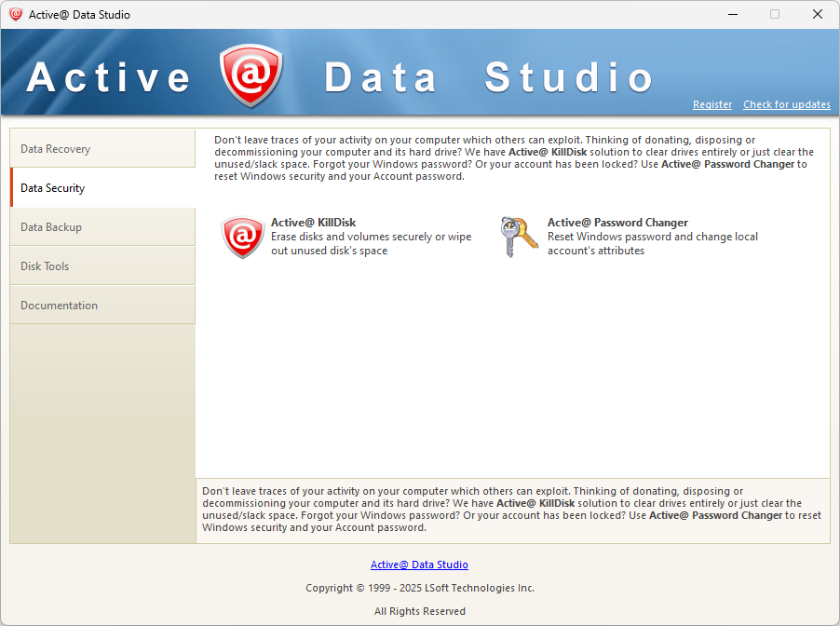The width and height of the screenshot is (840, 626).
Task: Click the Active@ Password Changer title text
Action: pyautogui.click(x=617, y=223)
